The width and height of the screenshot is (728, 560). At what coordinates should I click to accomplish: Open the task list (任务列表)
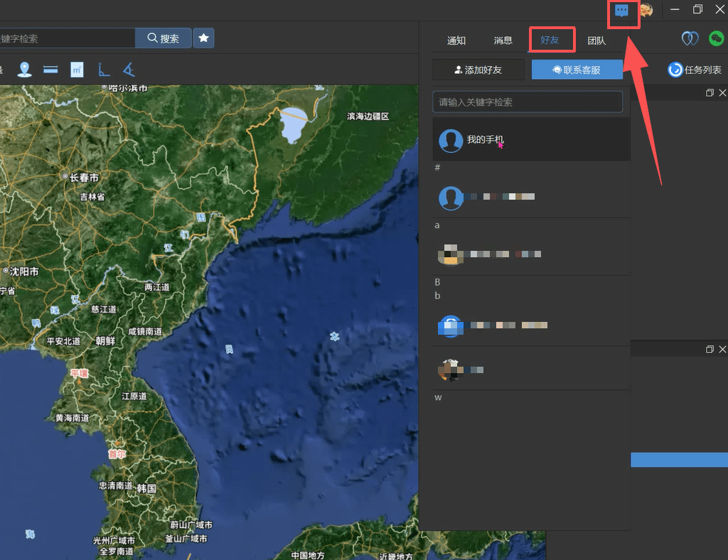click(x=695, y=70)
